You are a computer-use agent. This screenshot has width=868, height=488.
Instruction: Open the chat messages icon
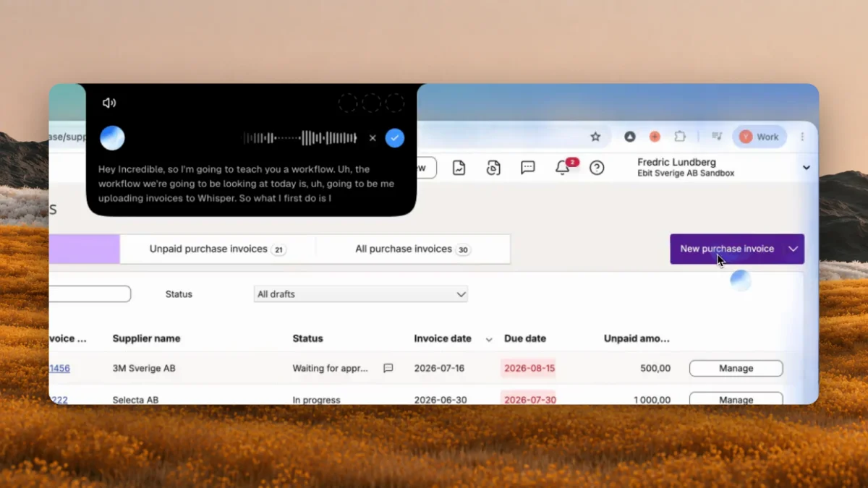tap(528, 168)
